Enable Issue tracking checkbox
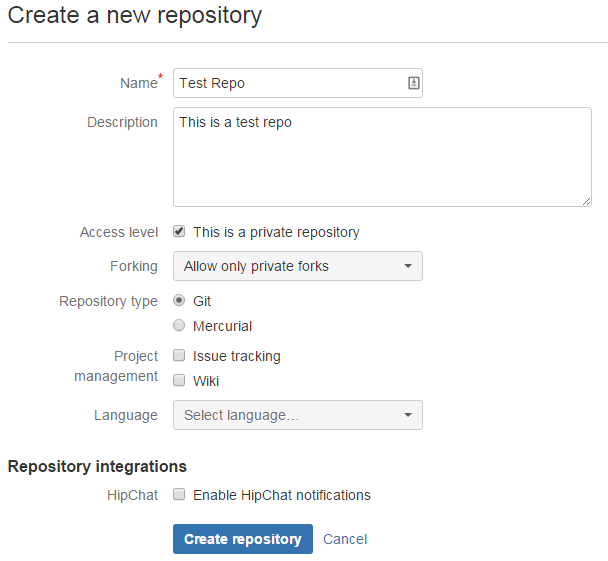The height and width of the screenshot is (561, 608). [179, 356]
